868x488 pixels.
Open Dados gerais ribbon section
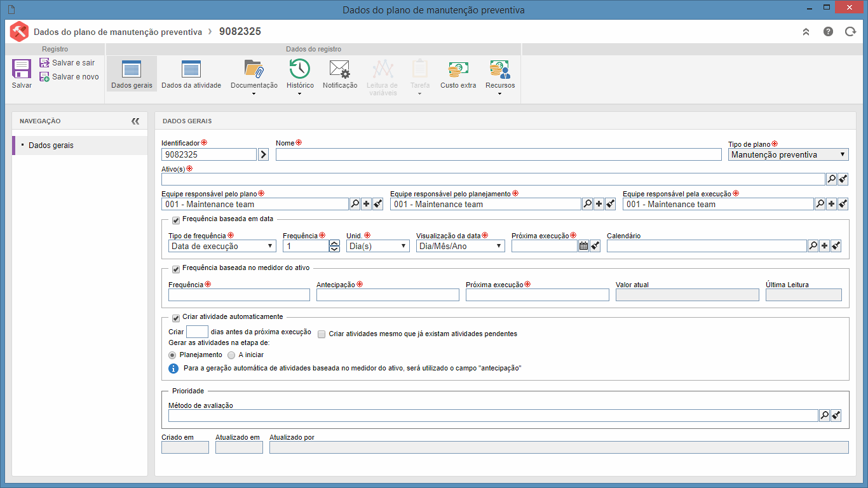coord(132,74)
